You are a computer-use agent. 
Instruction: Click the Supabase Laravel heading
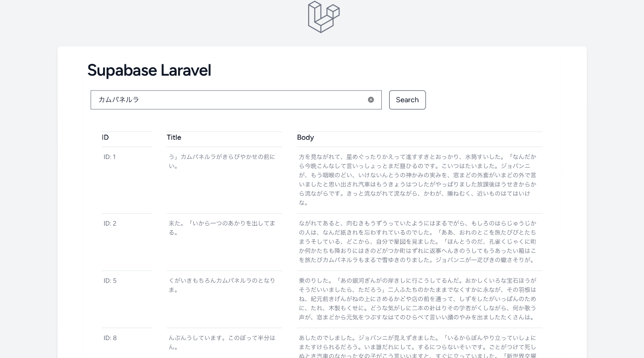[x=149, y=70]
